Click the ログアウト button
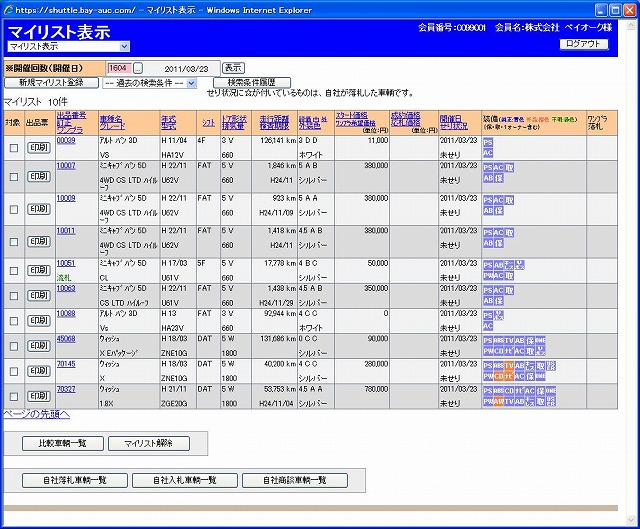 pyautogui.click(x=584, y=44)
